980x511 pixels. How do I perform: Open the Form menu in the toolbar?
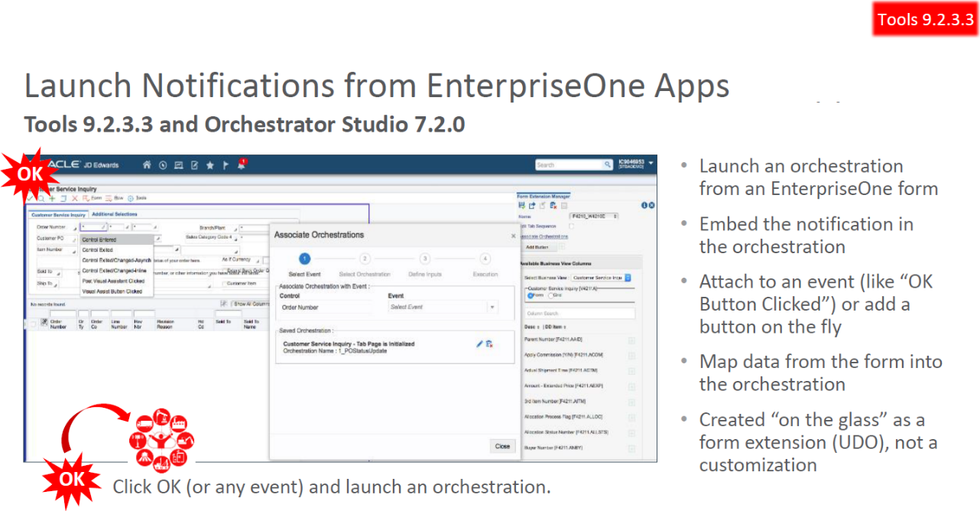point(92,198)
